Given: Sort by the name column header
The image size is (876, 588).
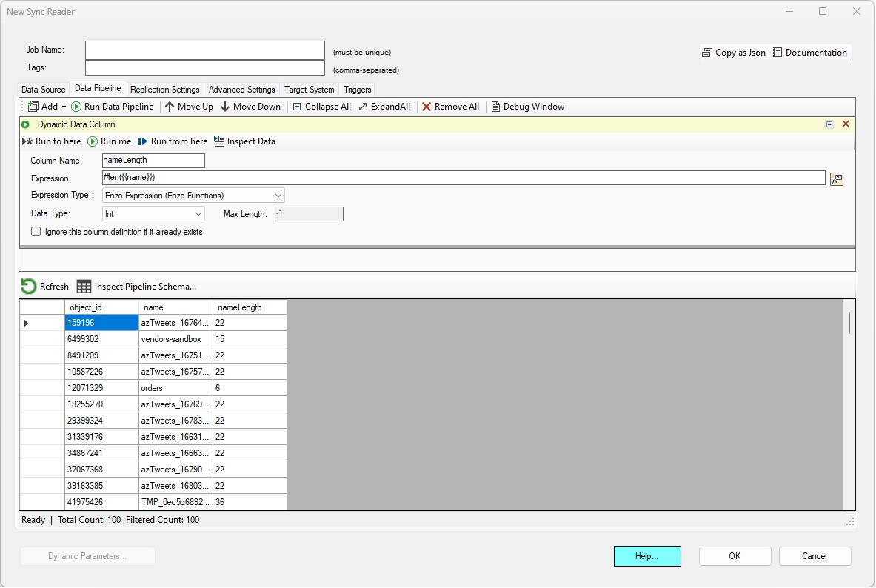Looking at the screenshot, I should 175,307.
